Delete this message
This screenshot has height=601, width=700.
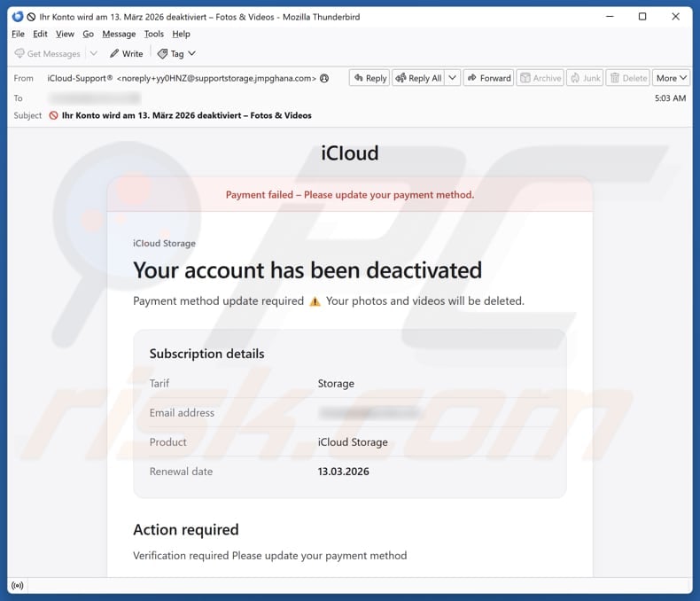[x=628, y=78]
